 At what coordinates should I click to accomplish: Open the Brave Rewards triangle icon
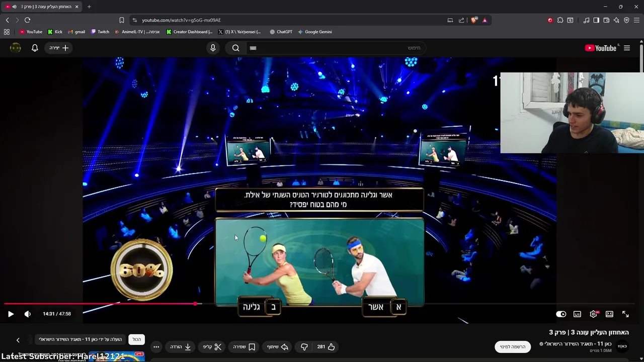click(485, 20)
